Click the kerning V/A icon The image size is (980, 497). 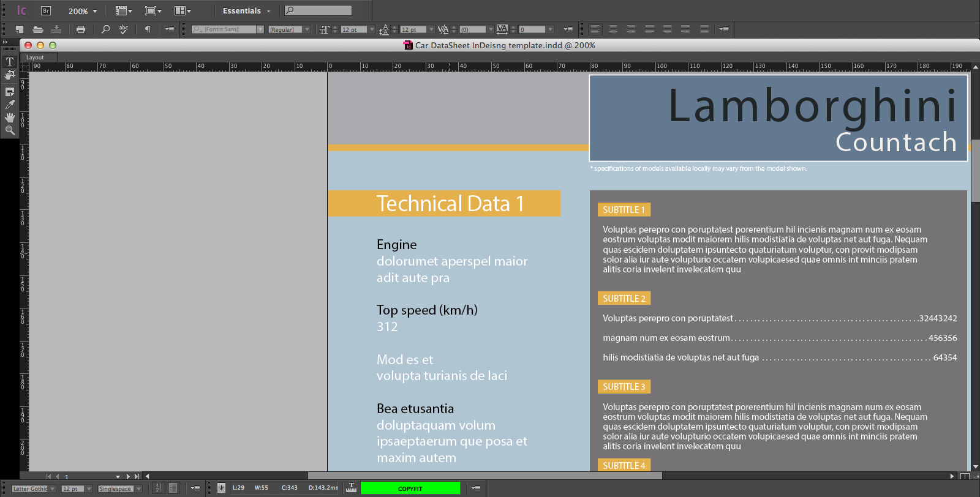443,29
